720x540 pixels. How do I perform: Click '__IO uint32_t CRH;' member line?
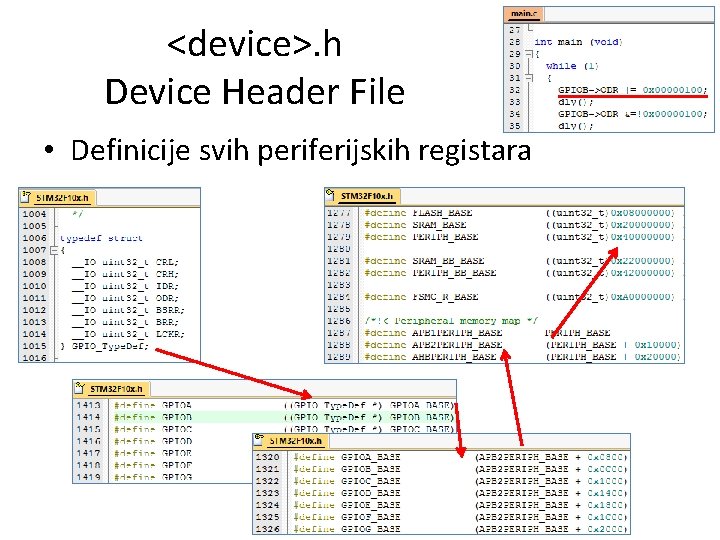tap(125, 274)
